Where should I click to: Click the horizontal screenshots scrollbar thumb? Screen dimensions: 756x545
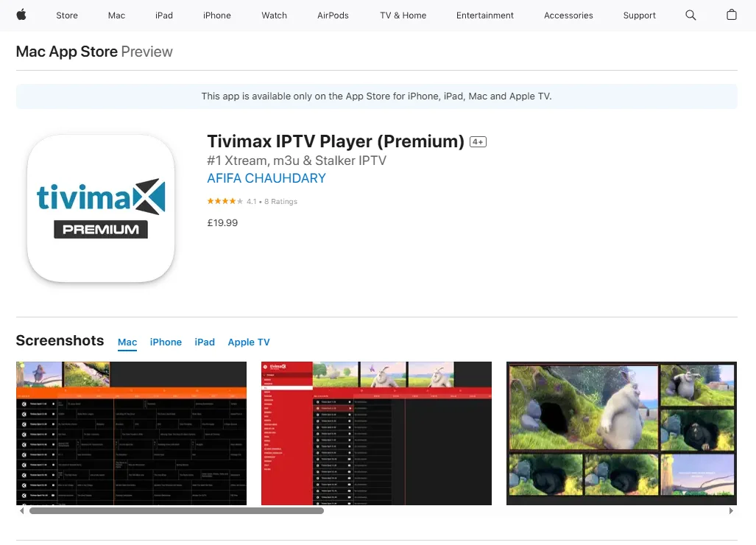tap(177, 511)
